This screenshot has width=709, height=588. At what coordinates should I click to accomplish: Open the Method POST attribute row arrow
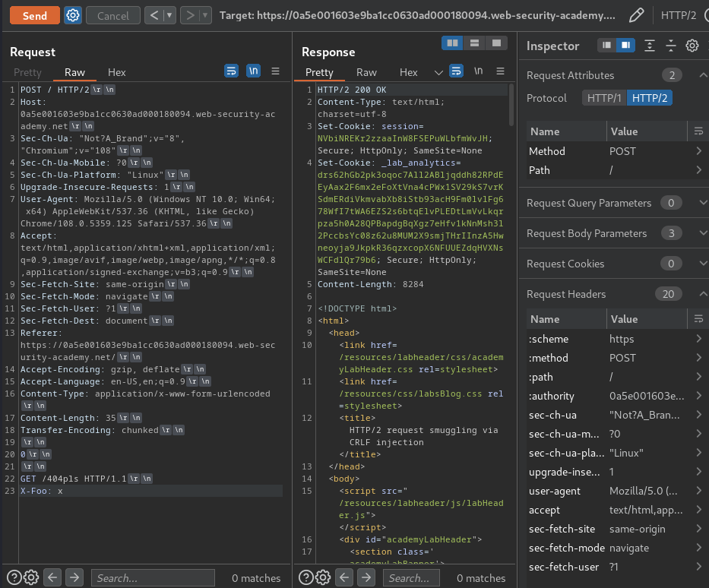coord(698,151)
